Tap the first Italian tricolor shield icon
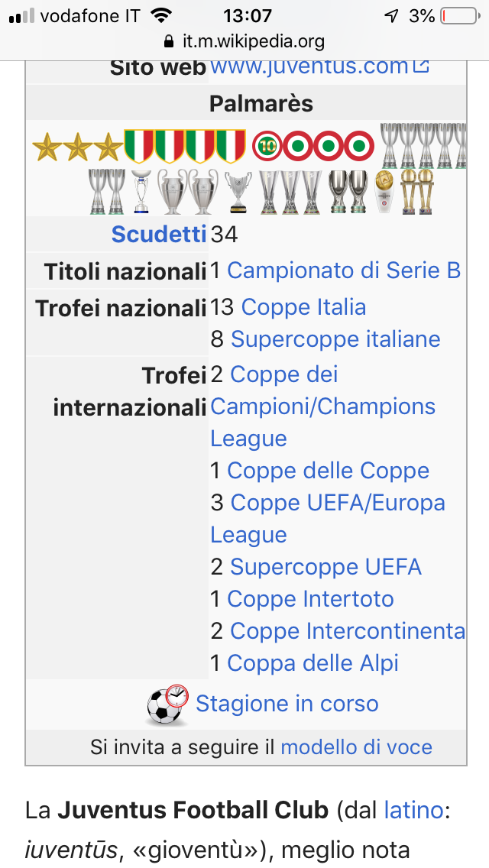The width and height of the screenshot is (489, 868). click(138, 146)
